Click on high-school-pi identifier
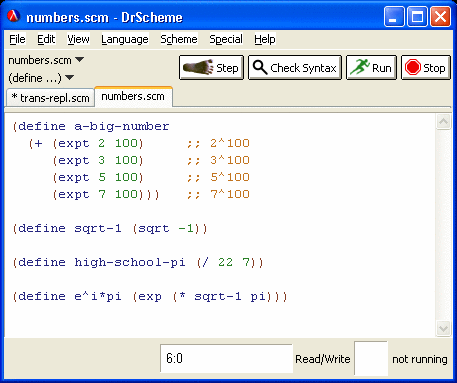457x383 pixels. coord(130,262)
